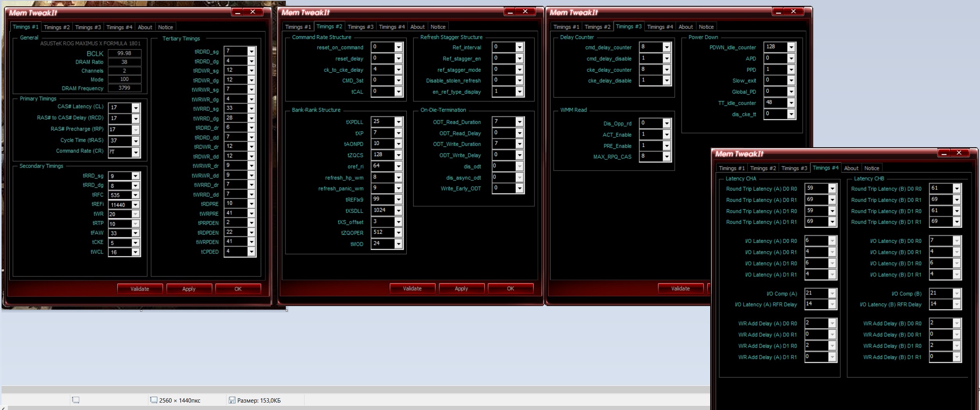Open the TT_idle_counter dropdown

(x=791, y=103)
